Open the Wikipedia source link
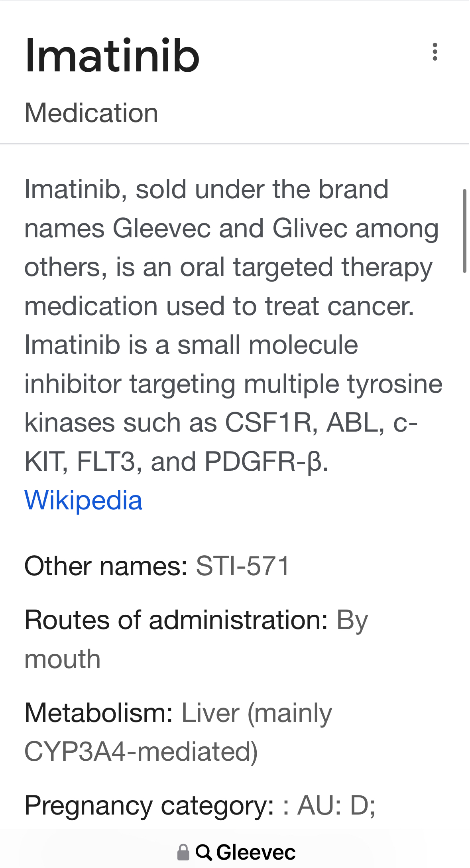 coord(83,500)
